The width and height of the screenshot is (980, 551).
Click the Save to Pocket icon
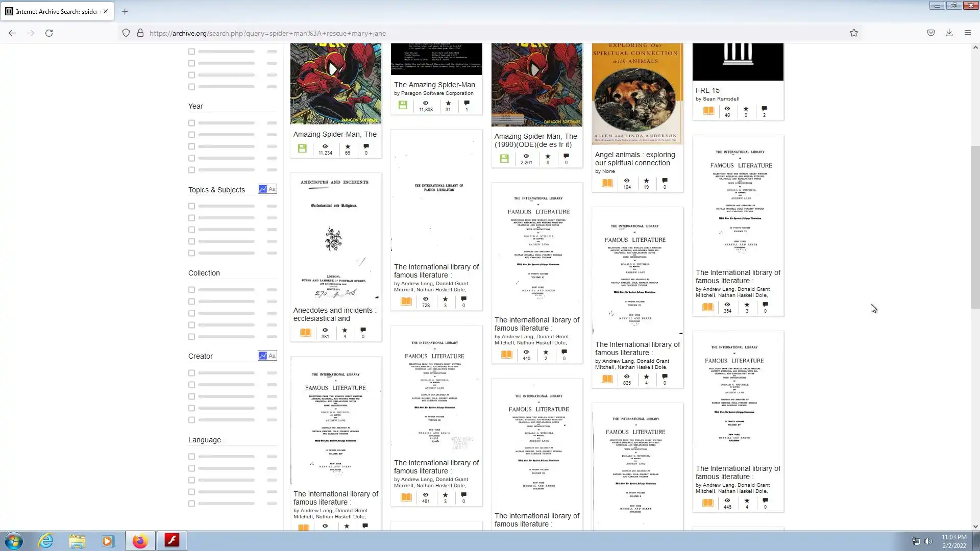(931, 33)
